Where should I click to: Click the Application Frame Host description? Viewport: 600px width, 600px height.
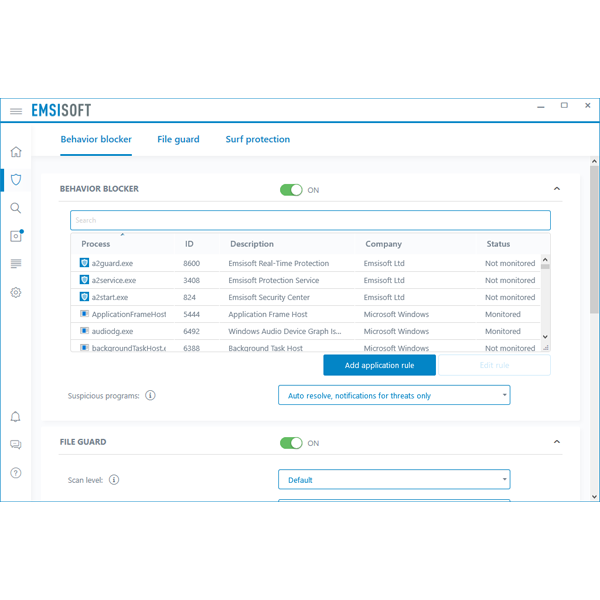268,314
